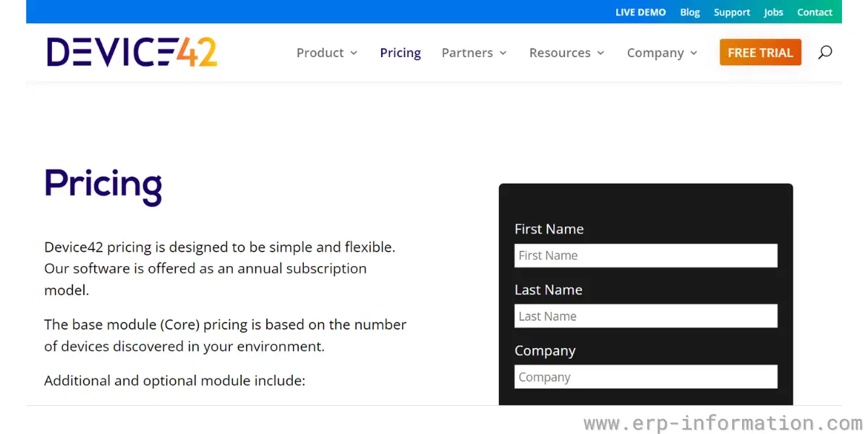Focus the Last Name input field
Viewport: 868px width, 434px height.
pyautogui.click(x=646, y=316)
